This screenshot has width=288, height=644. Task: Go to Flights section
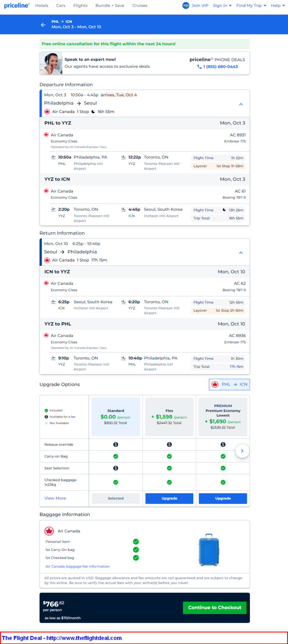click(x=80, y=6)
